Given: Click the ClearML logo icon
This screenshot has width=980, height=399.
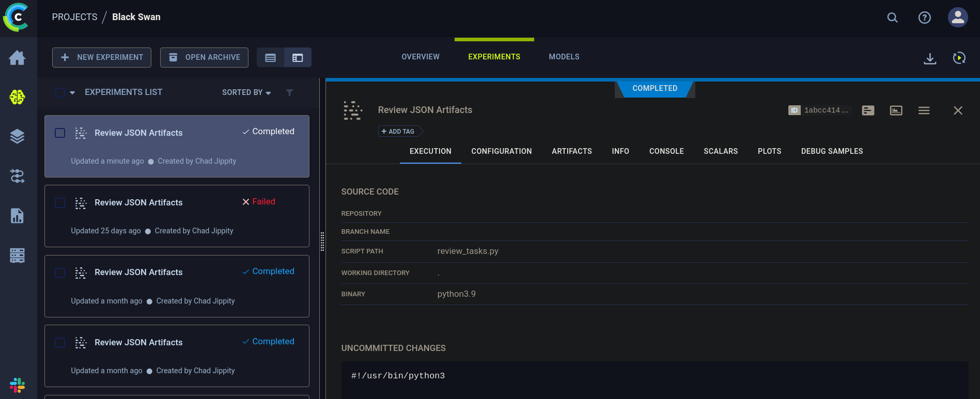Looking at the screenshot, I should tap(15, 17).
